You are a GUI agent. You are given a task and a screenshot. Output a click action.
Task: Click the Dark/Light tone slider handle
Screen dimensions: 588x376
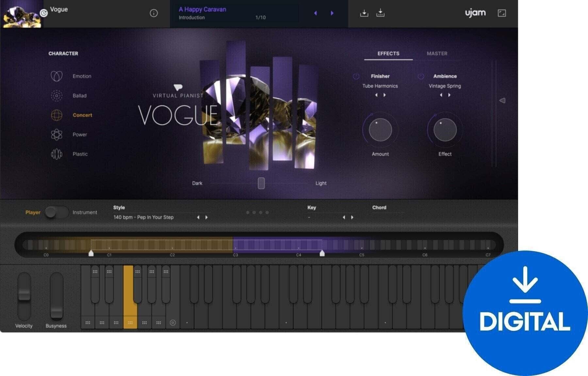point(261,183)
